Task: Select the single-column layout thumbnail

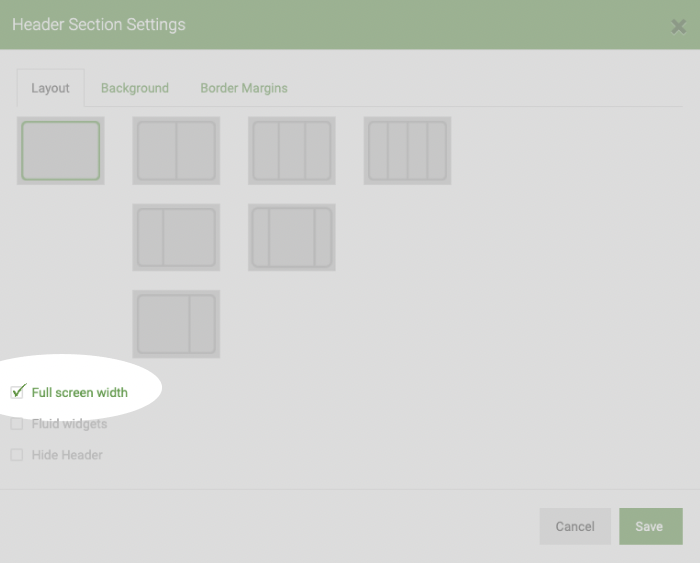Action: click(61, 150)
